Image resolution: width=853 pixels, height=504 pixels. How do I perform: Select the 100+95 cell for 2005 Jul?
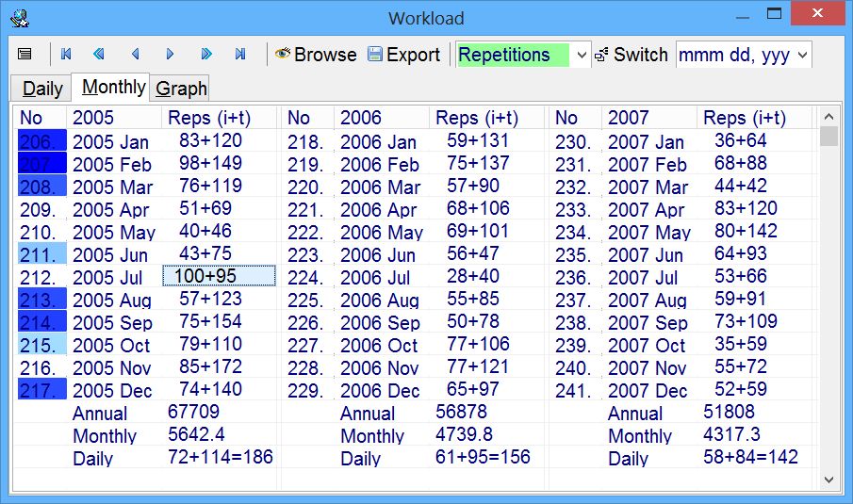click(219, 276)
